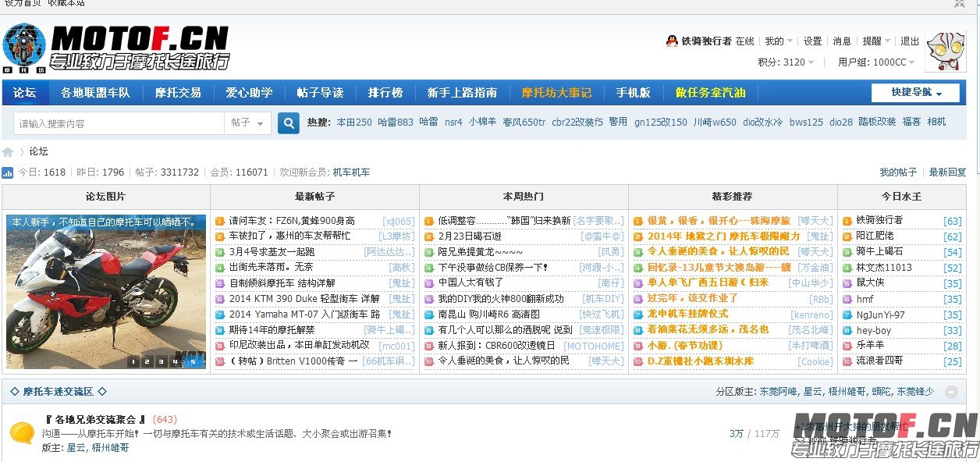Click the blue statistics chart icon beside 今日
Viewport: 980px width, 462px height.
(8, 172)
